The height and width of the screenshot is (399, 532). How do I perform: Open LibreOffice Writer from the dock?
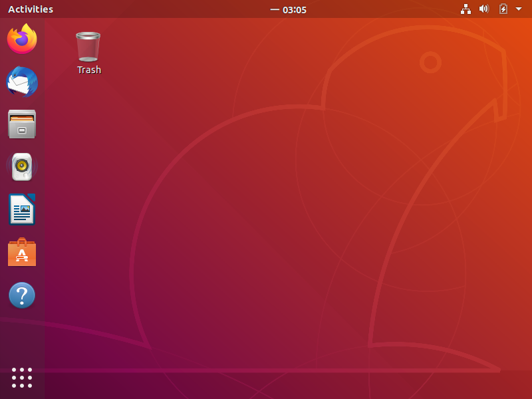pos(22,209)
